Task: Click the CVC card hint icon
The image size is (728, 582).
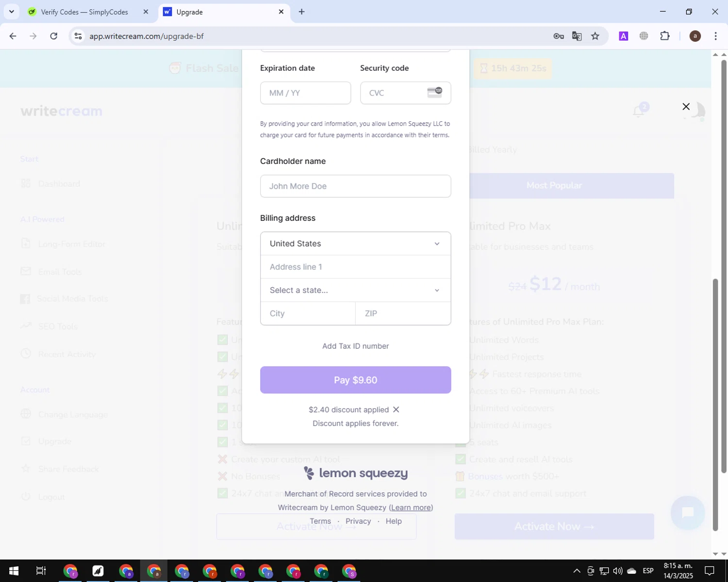Action: [x=434, y=92]
